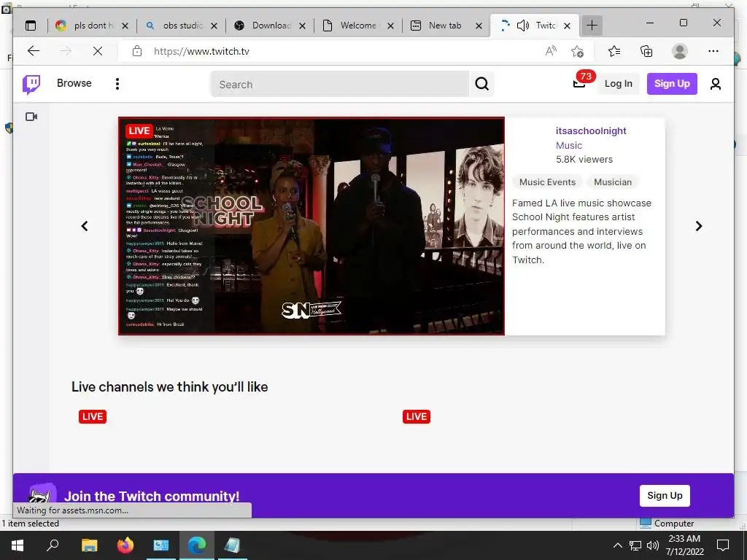Click the address bar URL
The width and height of the screenshot is (747, 560).
(x=201, y=52)
